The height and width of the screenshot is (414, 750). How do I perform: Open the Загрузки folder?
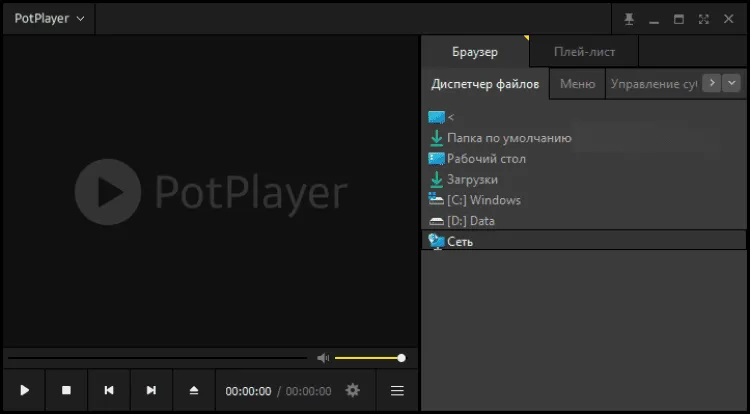click(x=584, y=180)
